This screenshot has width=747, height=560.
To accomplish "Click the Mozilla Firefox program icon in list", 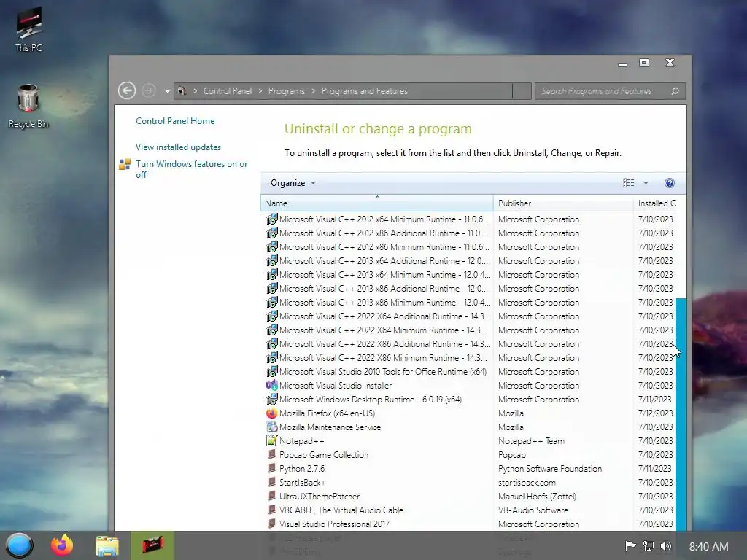I will pyautogui.click(x=271, y=413).
